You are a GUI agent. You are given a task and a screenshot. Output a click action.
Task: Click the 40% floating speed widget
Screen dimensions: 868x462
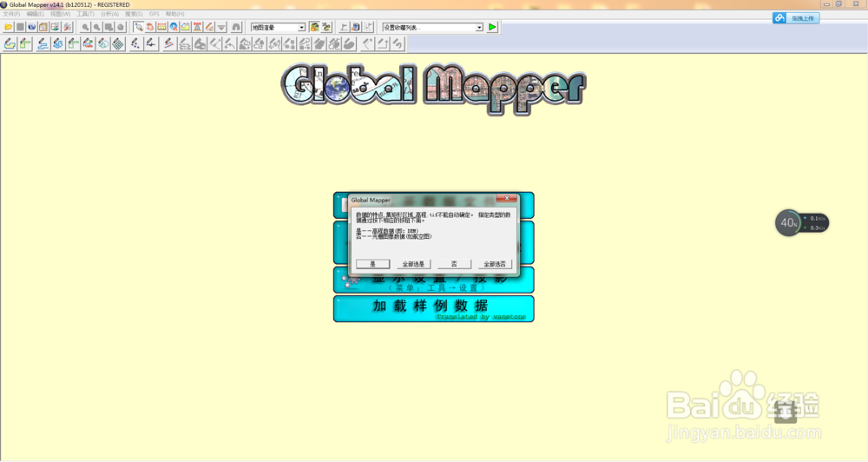[x=801, y=222]
